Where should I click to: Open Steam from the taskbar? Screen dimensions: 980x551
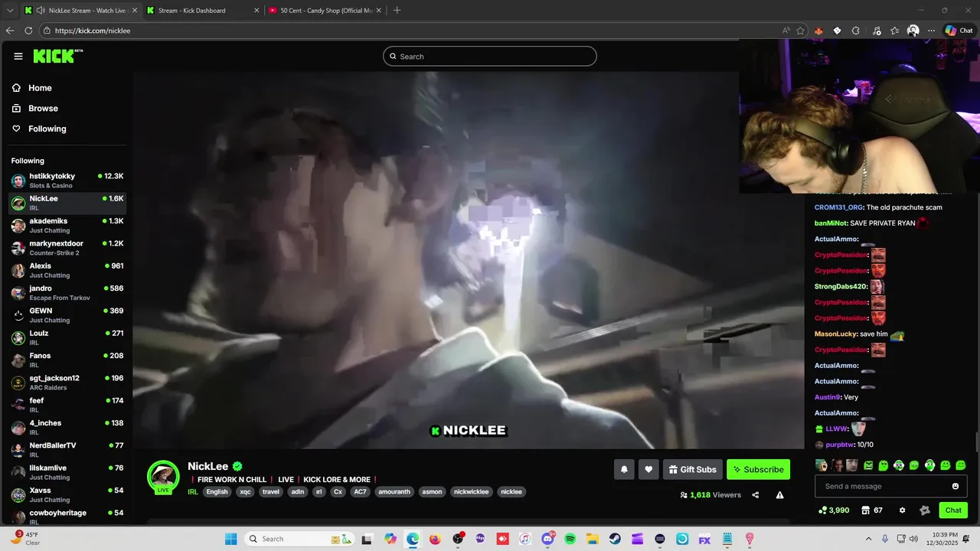[615, 539]
